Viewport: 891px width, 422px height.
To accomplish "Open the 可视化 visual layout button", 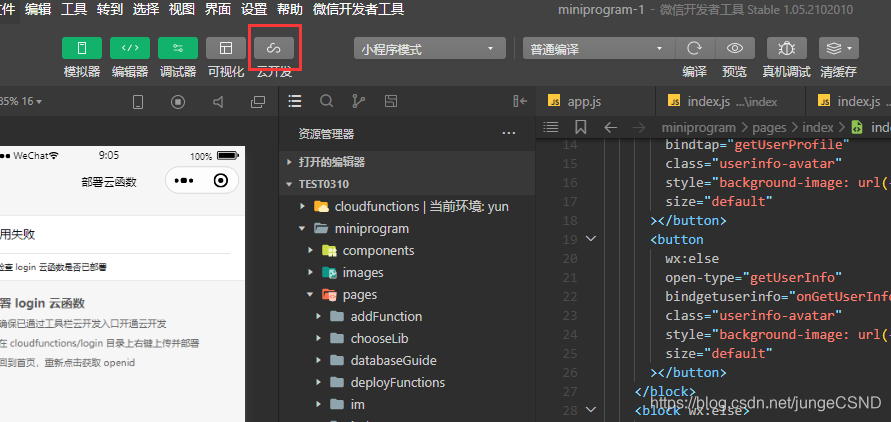I will (x=226, y=48).
